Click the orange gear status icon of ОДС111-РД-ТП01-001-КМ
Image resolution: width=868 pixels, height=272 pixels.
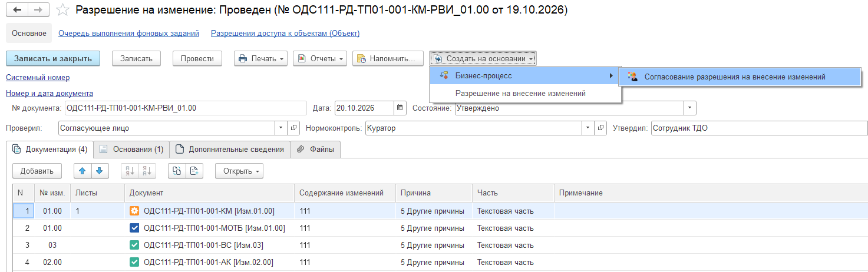pyautogui.click(x=134, y=211)
